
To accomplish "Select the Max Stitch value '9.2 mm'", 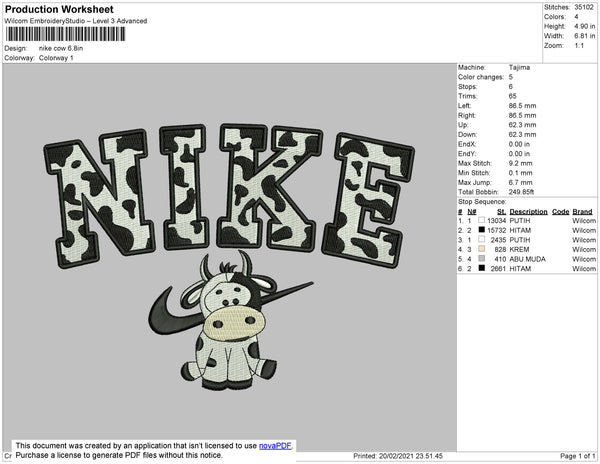I will pyautogui.click(x=520, y=163).
